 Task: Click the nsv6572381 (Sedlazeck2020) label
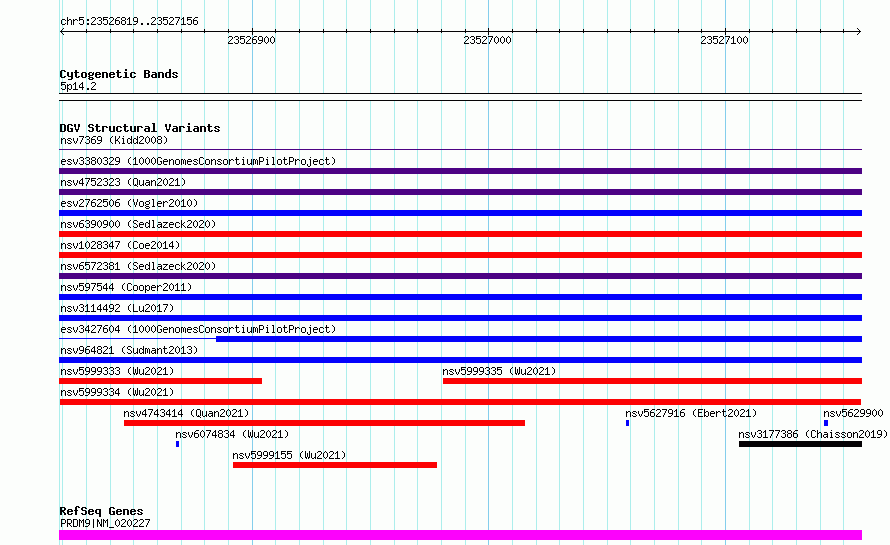pos(138,266)
